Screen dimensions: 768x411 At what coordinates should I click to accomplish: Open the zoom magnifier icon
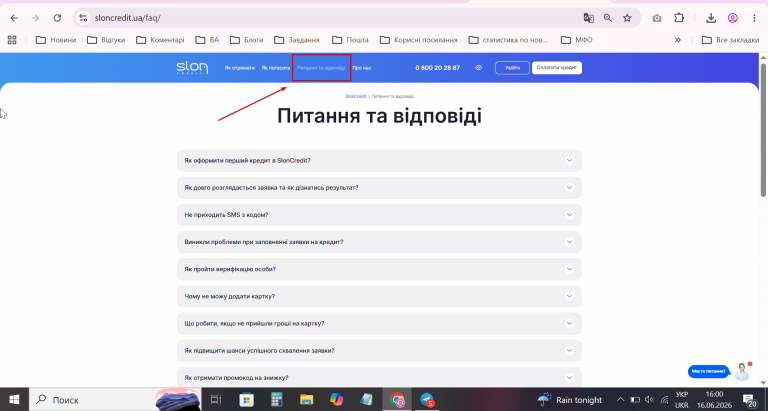[608, 18]
